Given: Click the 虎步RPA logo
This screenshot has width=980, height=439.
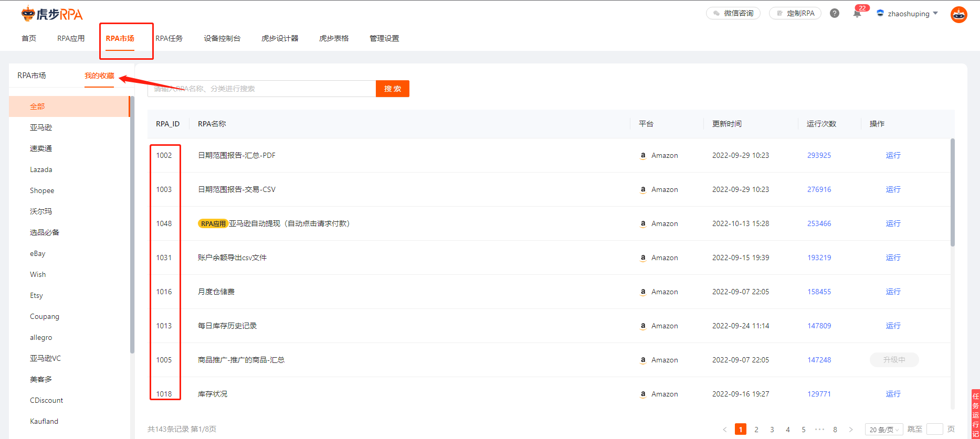Looking at the screenshot, I should tap(52, 14).
